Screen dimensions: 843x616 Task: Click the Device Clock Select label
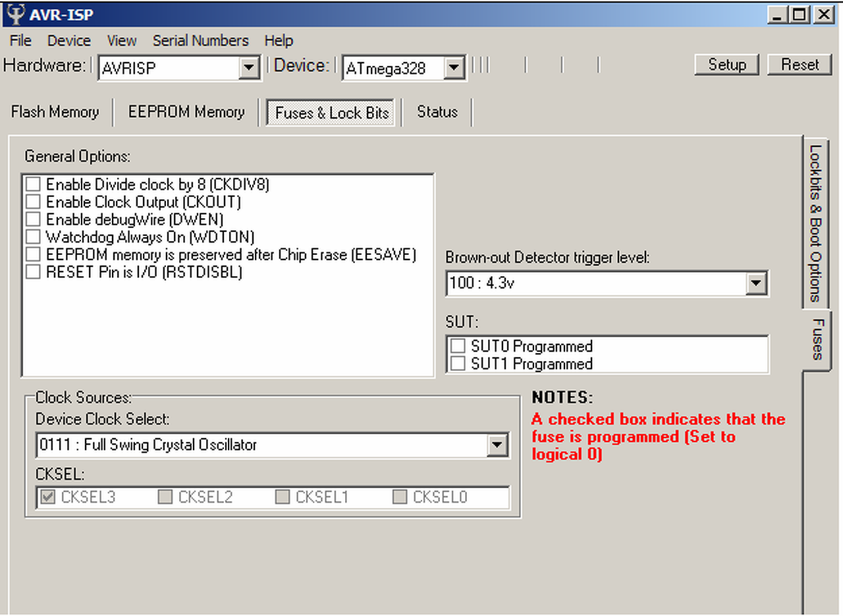click(x=102, y=419)
